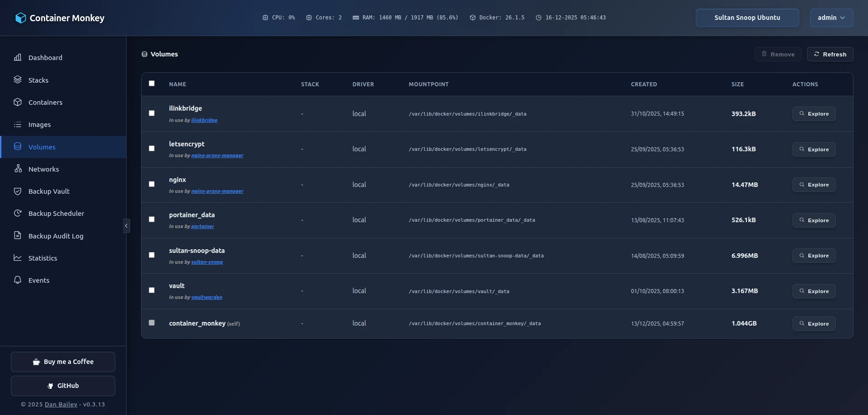The width and height of the screenshot is (868, 415).
Task: Select the Stacks section icon
Action: coord(18,79)
